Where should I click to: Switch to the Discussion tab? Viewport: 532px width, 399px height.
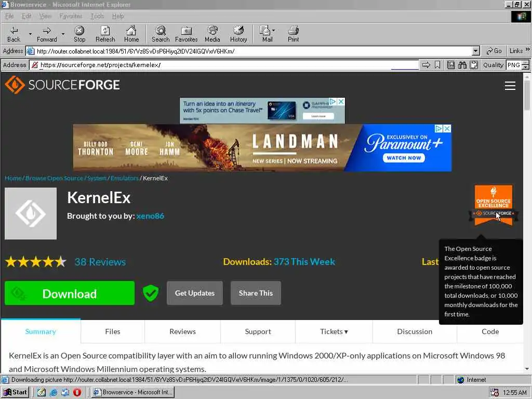415,331
